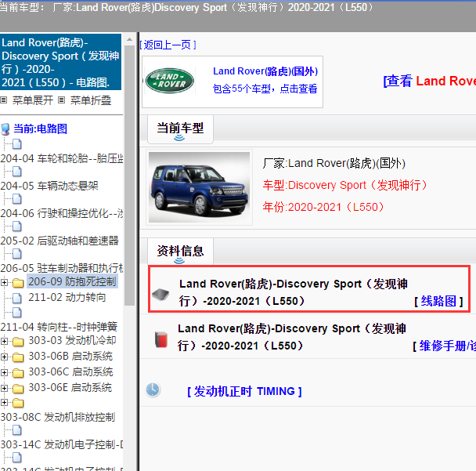
Task: Open the 查看 Land Rover link
Action: pos(430,82)
